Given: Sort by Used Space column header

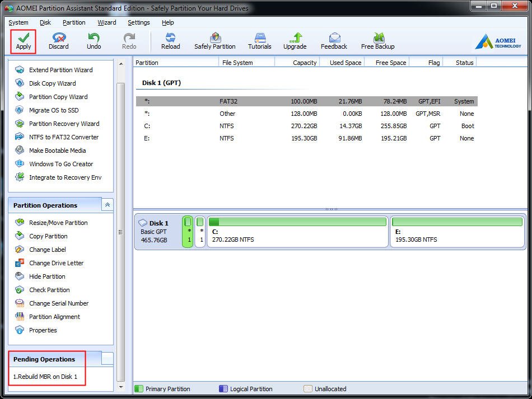Looking at the screenshot, I should (342, 63).
